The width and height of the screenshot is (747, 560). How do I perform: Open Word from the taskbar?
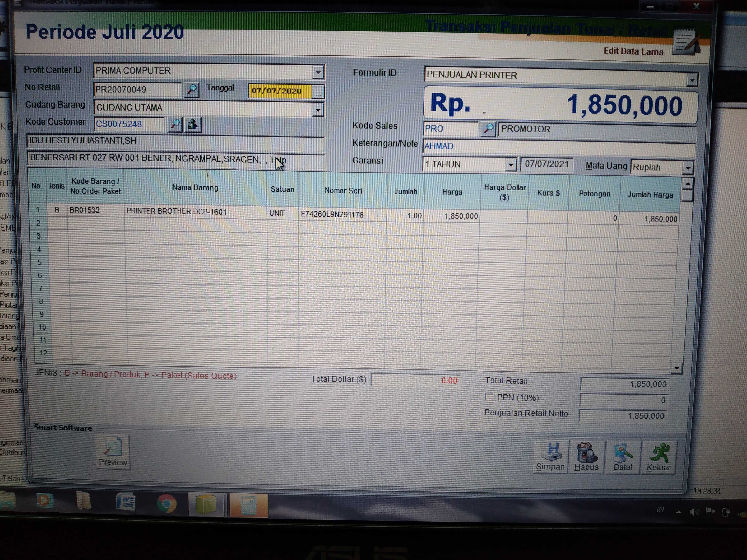(x=126, y=502)
